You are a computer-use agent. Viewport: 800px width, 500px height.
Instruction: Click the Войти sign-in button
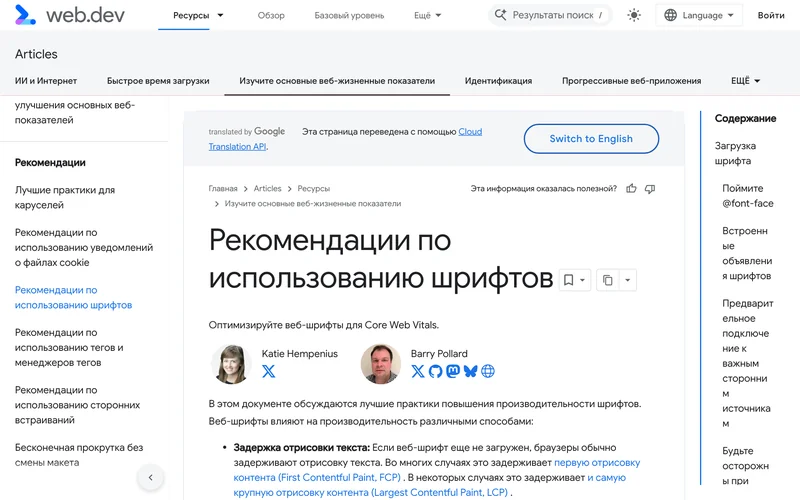point(770,15)
